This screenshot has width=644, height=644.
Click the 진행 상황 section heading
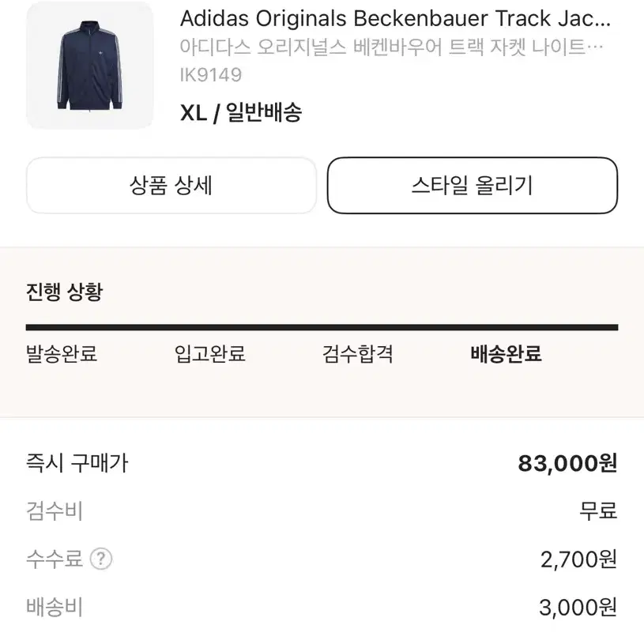65,292
